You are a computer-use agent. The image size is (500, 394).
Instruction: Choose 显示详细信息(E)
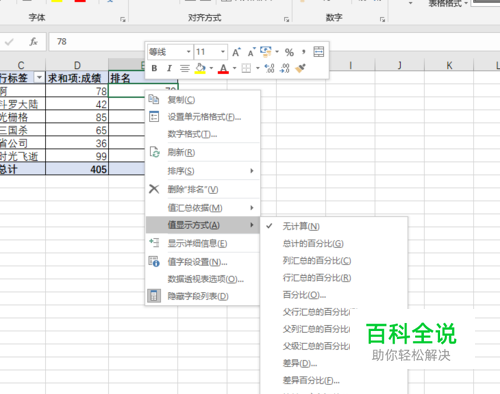(203, 244)
